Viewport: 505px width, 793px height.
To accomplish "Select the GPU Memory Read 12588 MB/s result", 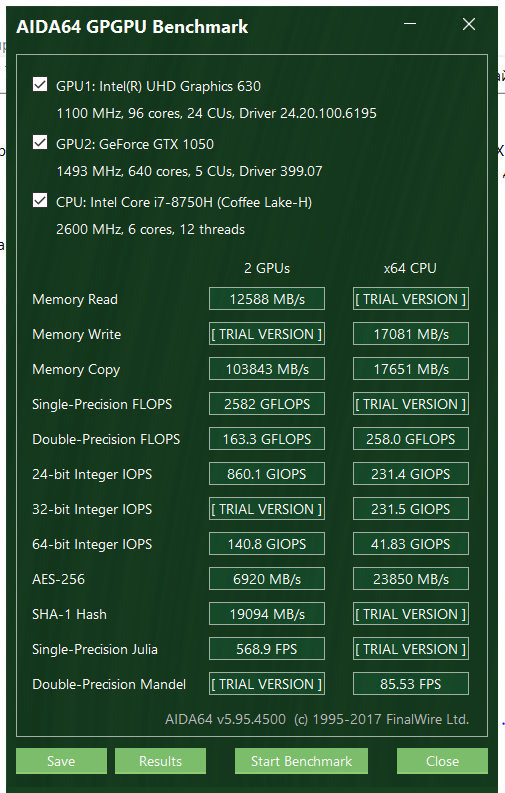I will [x=267, y=299].
